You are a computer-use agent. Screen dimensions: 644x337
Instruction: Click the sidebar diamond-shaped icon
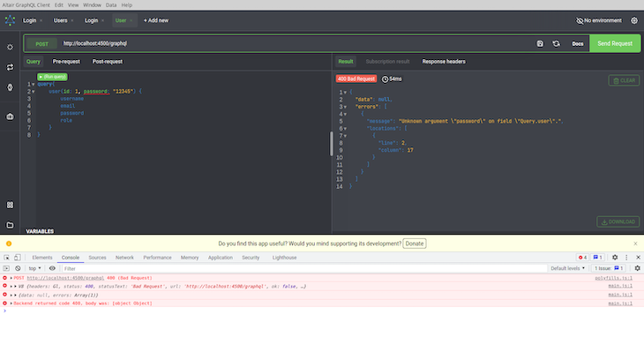pyautogui.click(x=10, y=87)
